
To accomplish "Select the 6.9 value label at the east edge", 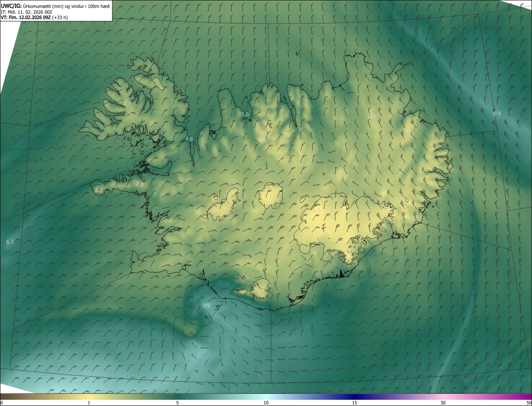I will pos(497,114).
